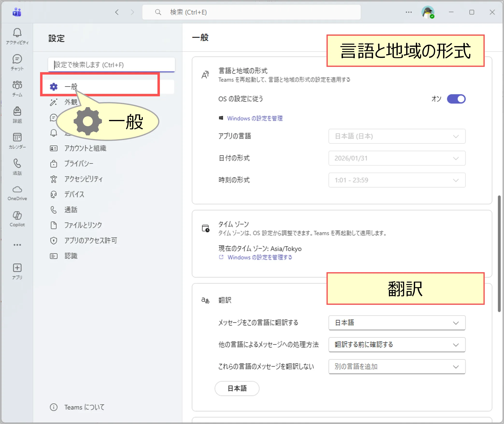Image resolution: width=504 pixels, height=424 pixels.
Task: Click the 日本語 language chip button
Action: tap(237, 388)
